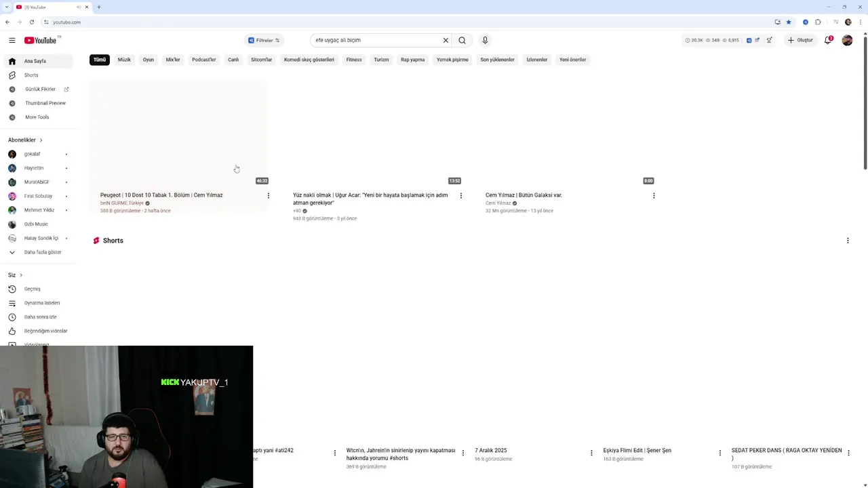The image size is (868, 488).
Task: Start voice search with microphone icon
Action: (485, 40)
